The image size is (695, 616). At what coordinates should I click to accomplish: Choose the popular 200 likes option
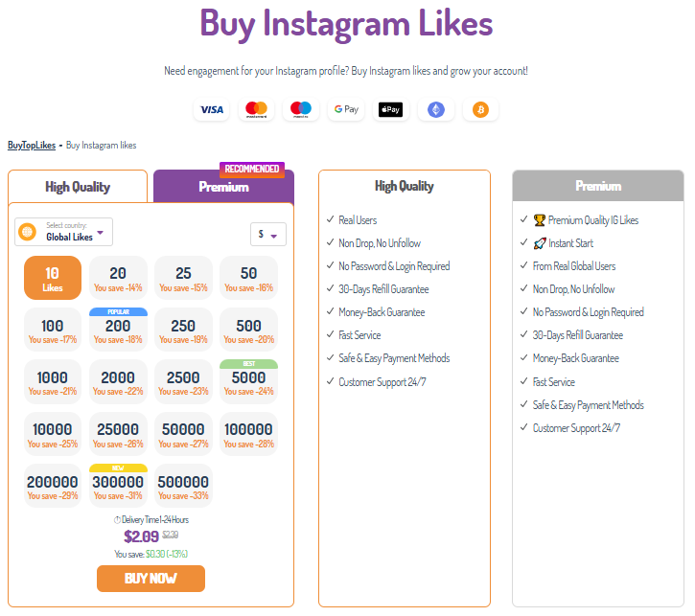118,331
